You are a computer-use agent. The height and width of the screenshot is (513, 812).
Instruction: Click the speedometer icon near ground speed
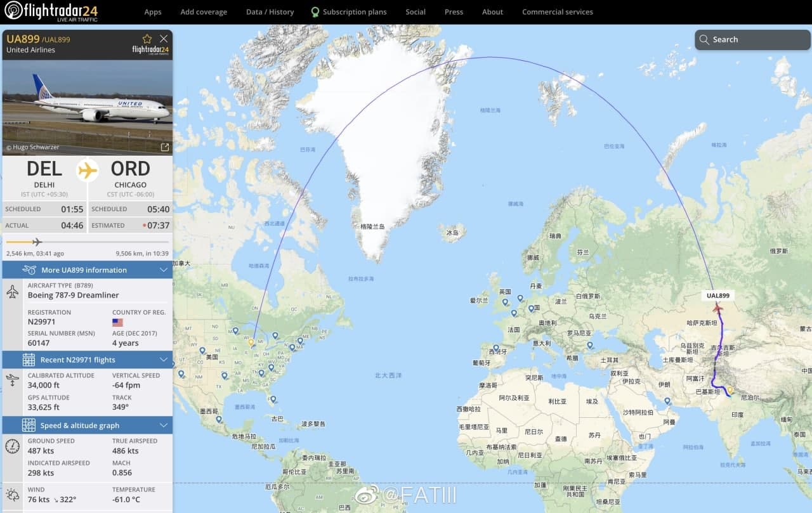pyautogui.click(x=13, y=446)
